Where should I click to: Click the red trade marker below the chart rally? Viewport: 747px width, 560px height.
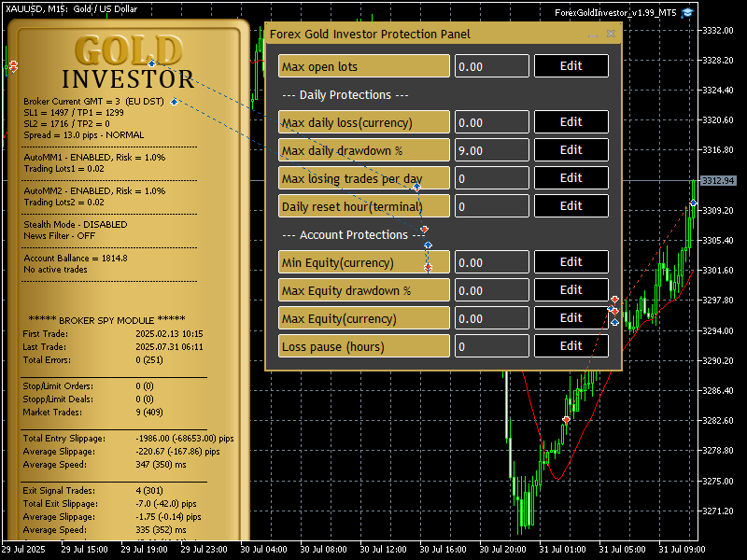[x=566, y=421]
